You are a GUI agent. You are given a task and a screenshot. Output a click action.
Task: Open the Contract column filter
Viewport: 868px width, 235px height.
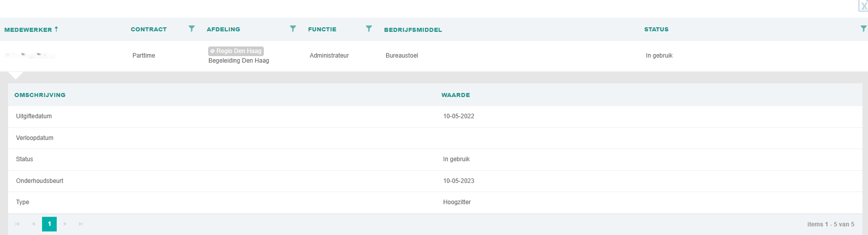click(x=191, y=29)
